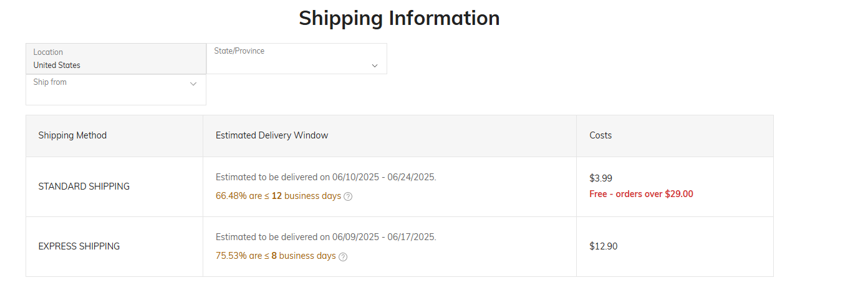Click the Shipping Information heading
The image size is (868, 295).
(x=399, y=18)
